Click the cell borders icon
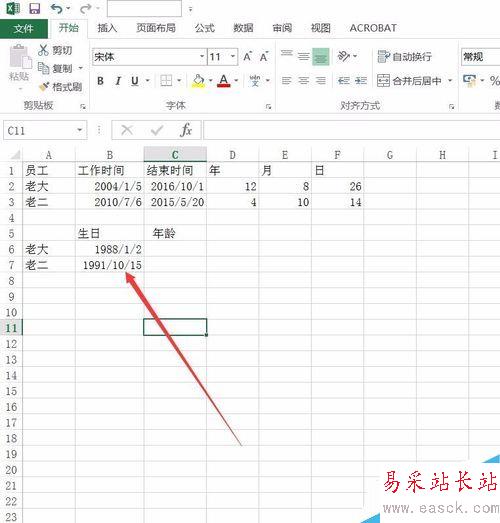The height and width of the screenshot is (523, 500). [x=166, y=80]
